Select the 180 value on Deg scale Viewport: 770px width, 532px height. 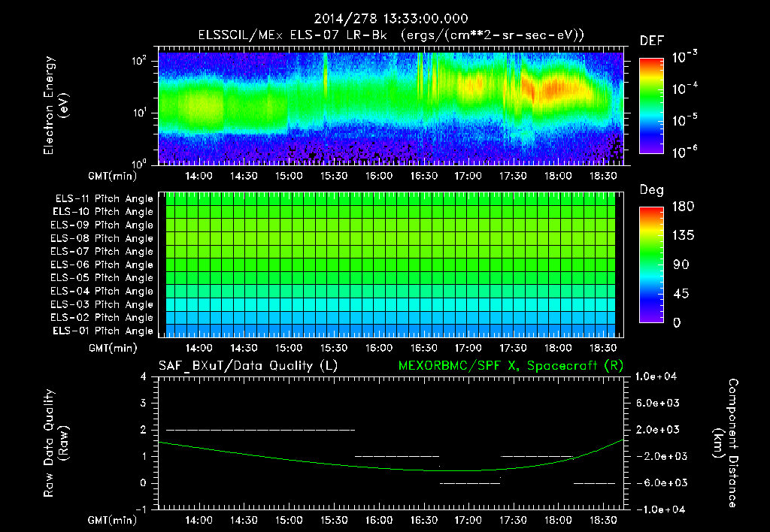click(683, 207)
